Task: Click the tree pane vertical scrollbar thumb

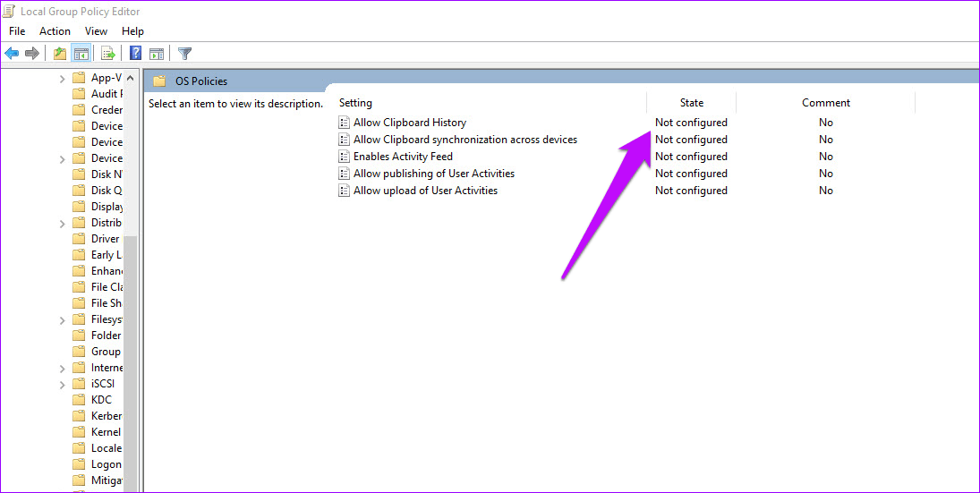Action: [x=131, y=358]
